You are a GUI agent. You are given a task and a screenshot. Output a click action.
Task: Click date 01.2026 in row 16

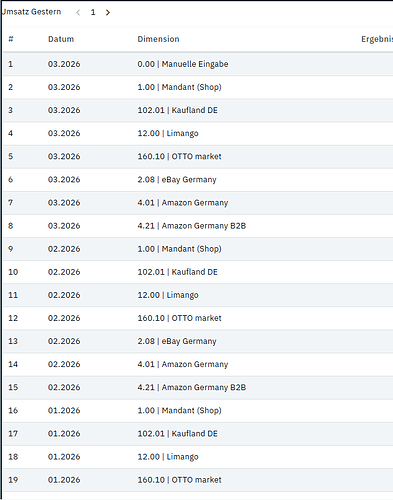click(x=64, y=411)
